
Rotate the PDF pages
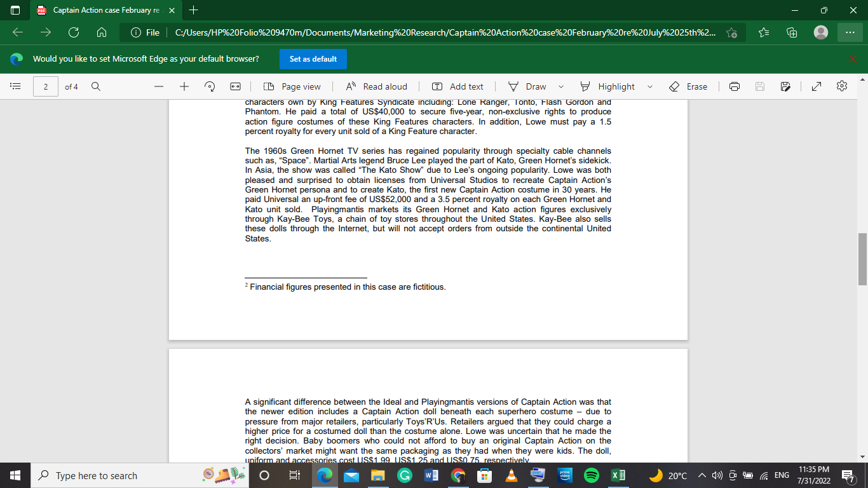tap(209, 86)
